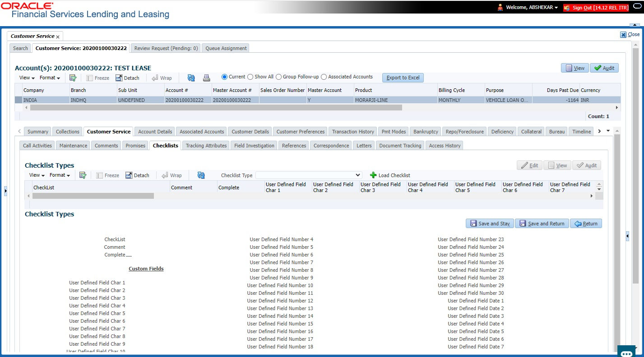Viewport: 644px width, 357px height.
Task: Open the Format menu in Checklist Types toolbar
Action: point(60,175)
